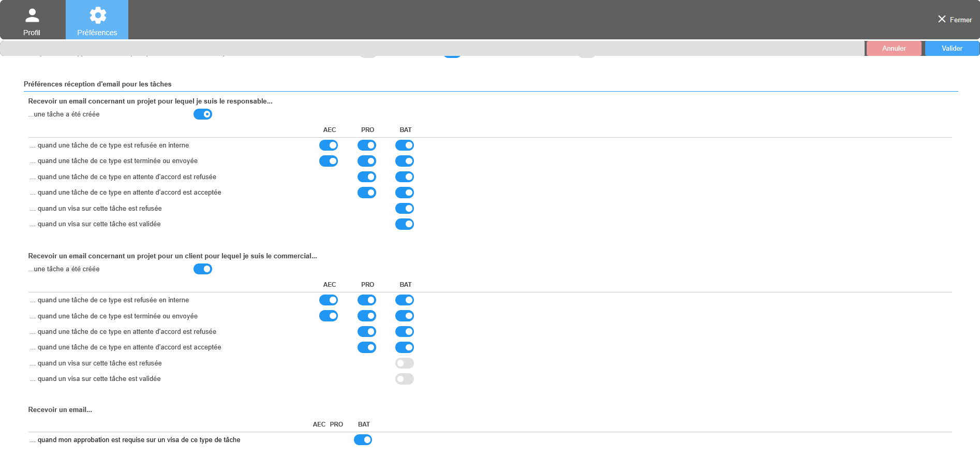Open the Profil tab
This screenshot has width=980, height=455.
[32, 21]
